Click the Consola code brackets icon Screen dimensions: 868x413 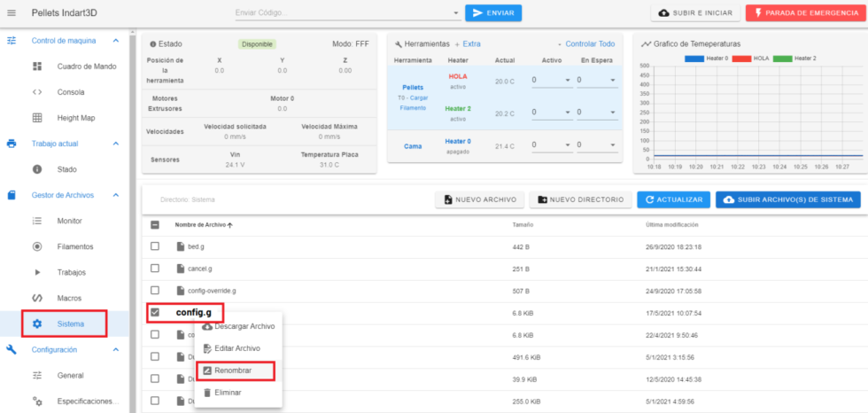pos(37,92)
